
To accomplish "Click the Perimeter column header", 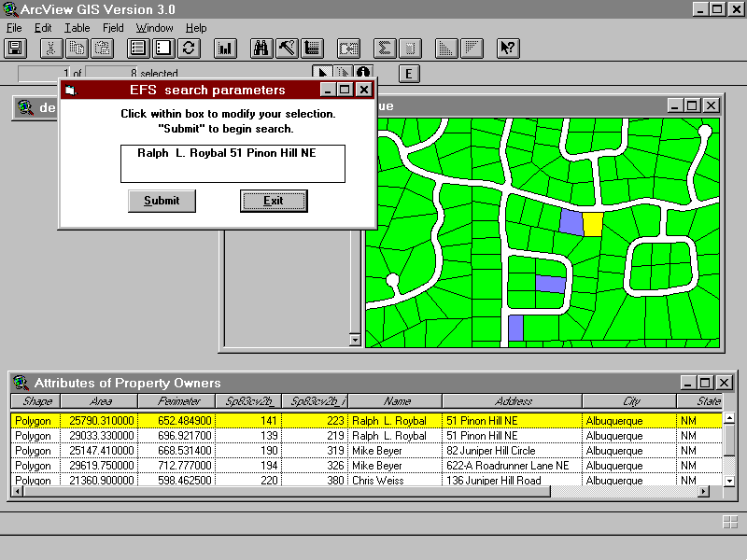I will [x=176, y=401].
